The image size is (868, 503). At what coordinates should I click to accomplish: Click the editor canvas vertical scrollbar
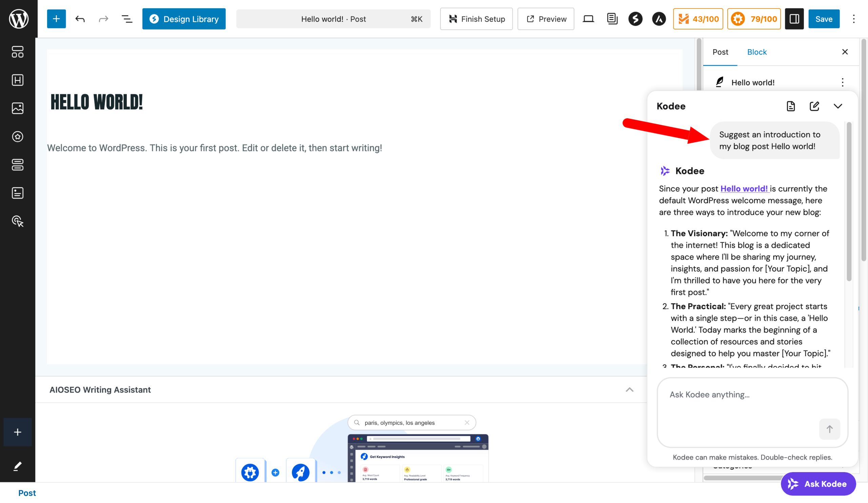pyautogui.click(x=699, y=64)
